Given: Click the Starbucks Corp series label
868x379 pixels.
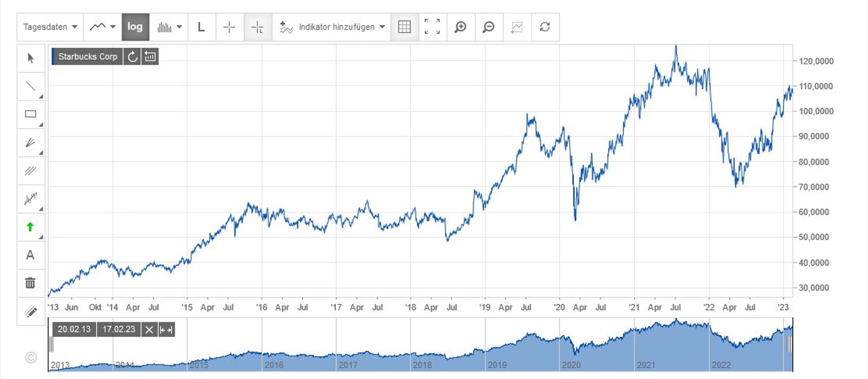Looking at the screenshot, I should tap(87, 56).
